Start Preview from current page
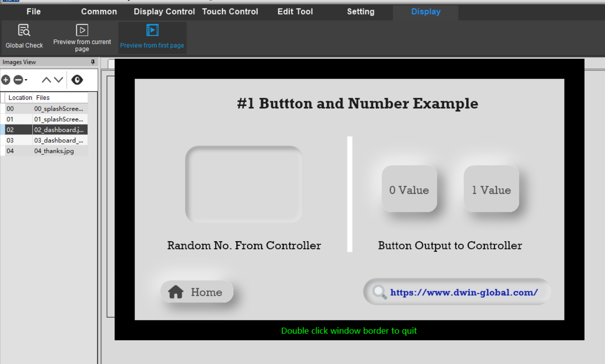 point(82,36)
